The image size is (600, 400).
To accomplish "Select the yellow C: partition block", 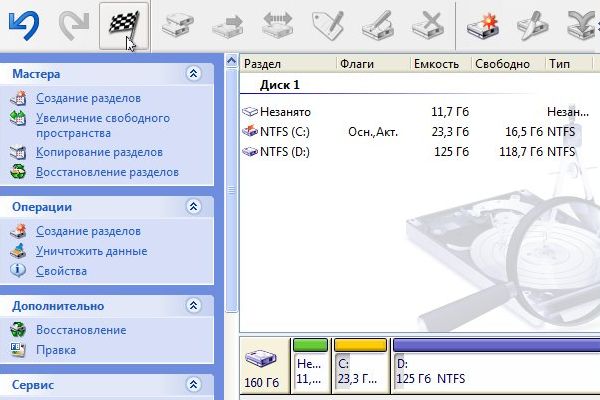I will [x=360, y=366].
